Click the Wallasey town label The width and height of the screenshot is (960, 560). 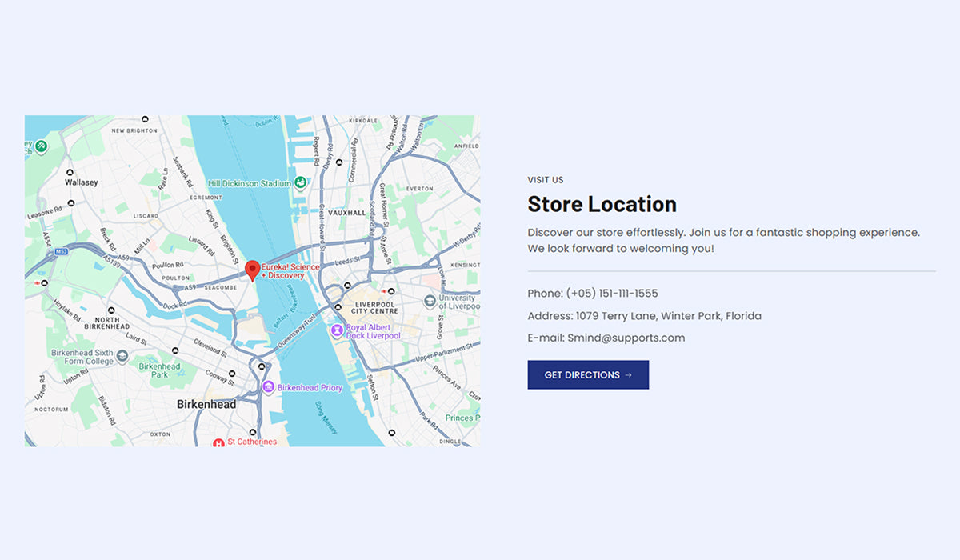82,182
